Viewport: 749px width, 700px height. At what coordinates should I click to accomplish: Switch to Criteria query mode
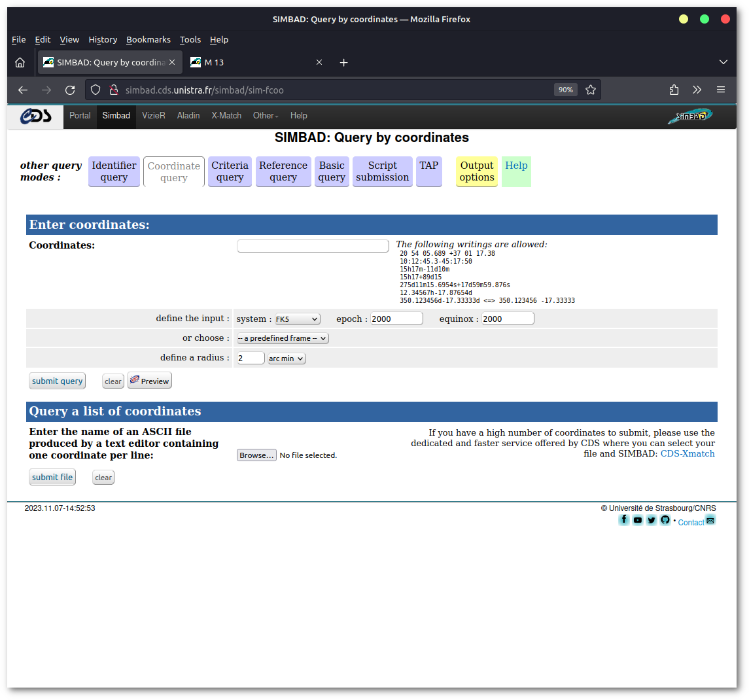pos(230,171)
